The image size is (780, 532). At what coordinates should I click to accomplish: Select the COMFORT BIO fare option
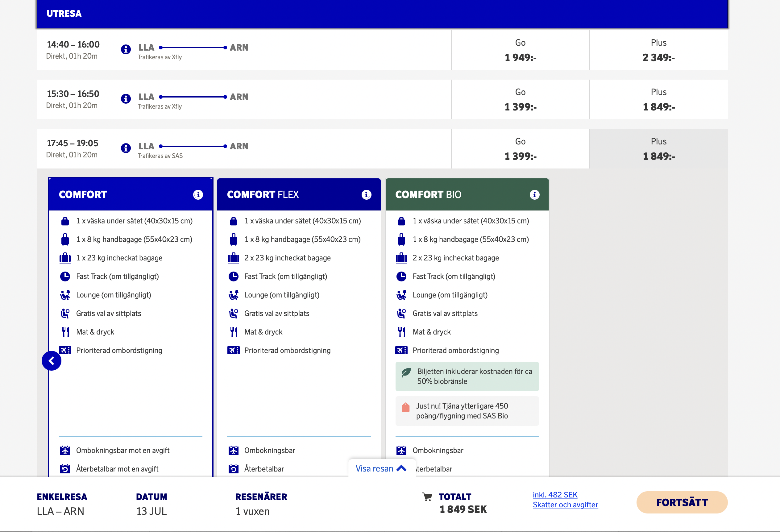[467, 195]
